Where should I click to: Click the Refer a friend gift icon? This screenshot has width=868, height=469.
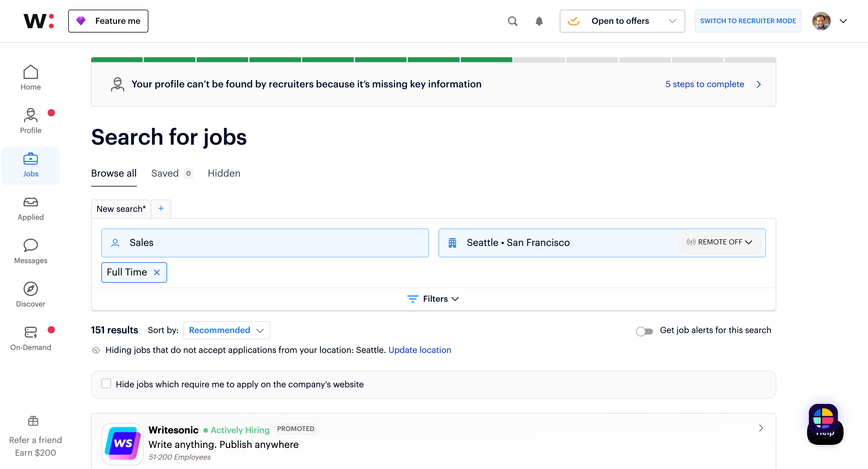33,421
